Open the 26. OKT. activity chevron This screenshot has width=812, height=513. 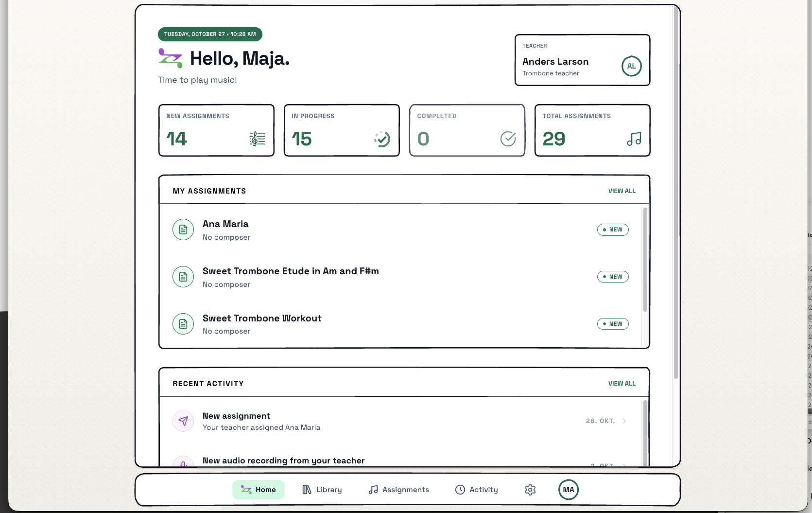(x=624, y=421)
